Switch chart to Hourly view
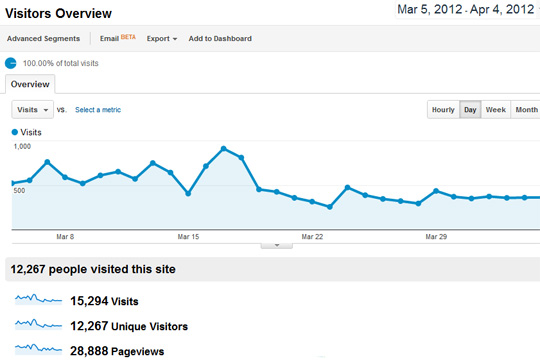Screen dimensions: 540x361 pos(443,110)
